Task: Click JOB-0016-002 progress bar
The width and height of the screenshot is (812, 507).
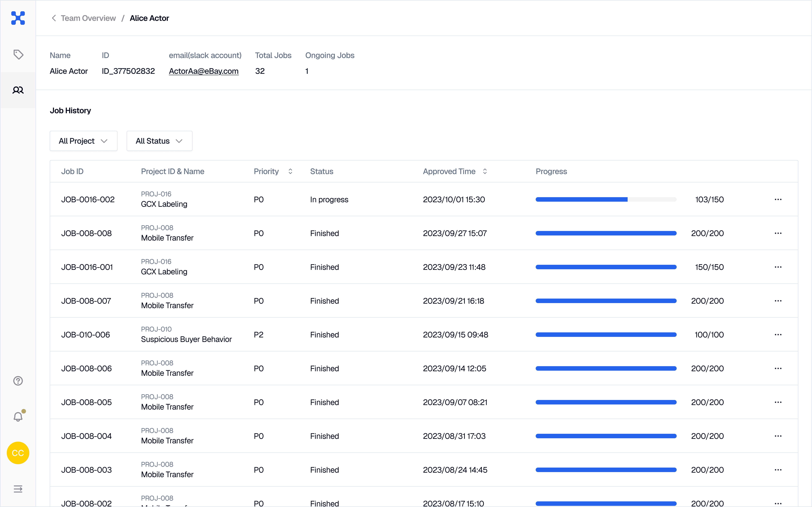Action: click(606, 200)
